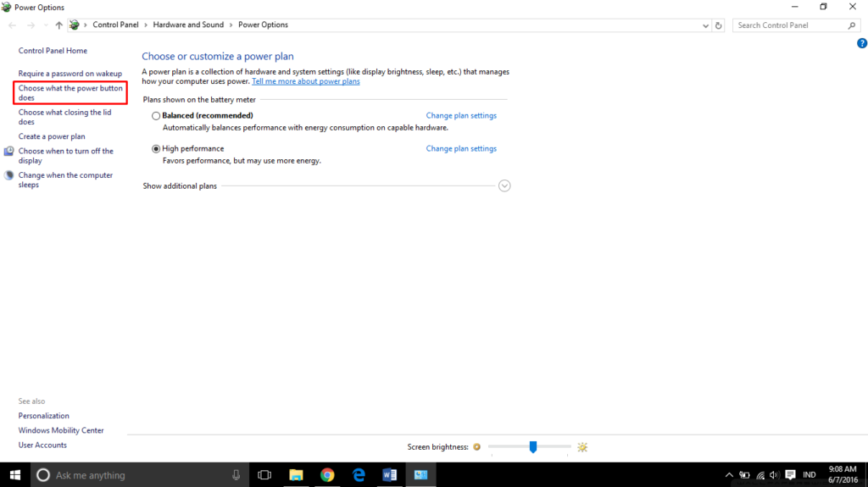Open Tell me more about power plans
The image size is (868, 487).
point(305,81)
